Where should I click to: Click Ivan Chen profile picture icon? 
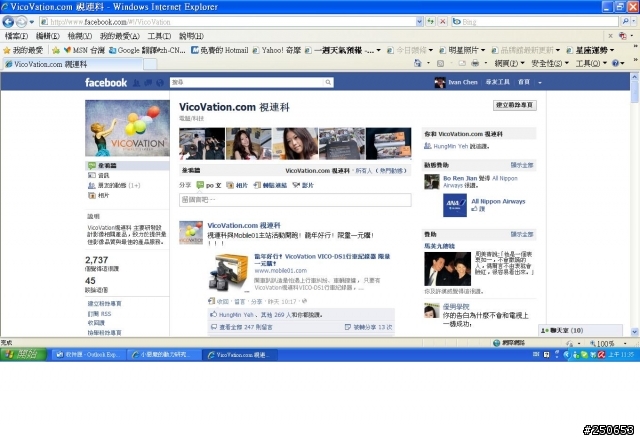click(x=440, y=82)
